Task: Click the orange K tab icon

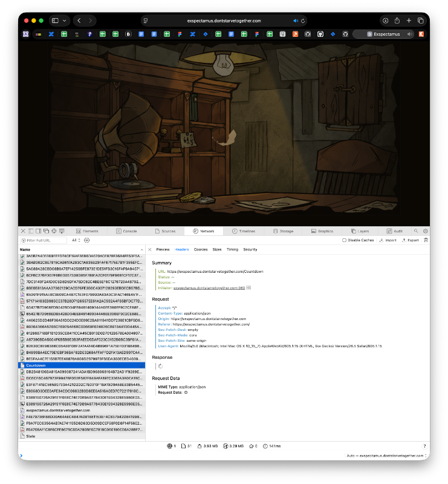Action: click(x=421, y=34)
